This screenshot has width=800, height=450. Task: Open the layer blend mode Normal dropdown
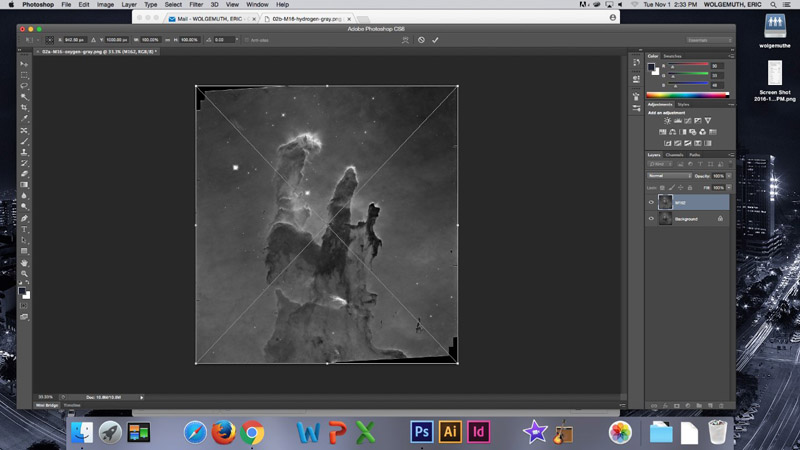pyautogui.click(x=668, y=176)
